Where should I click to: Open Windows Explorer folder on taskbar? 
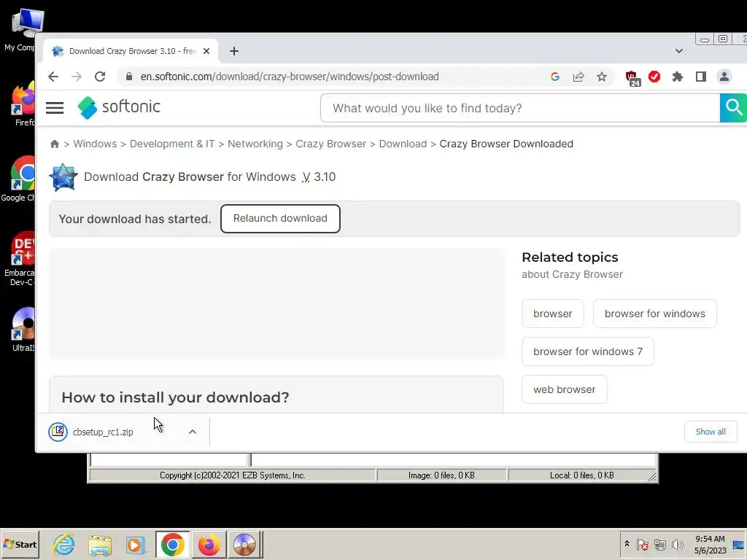click(x=100, y=545)
